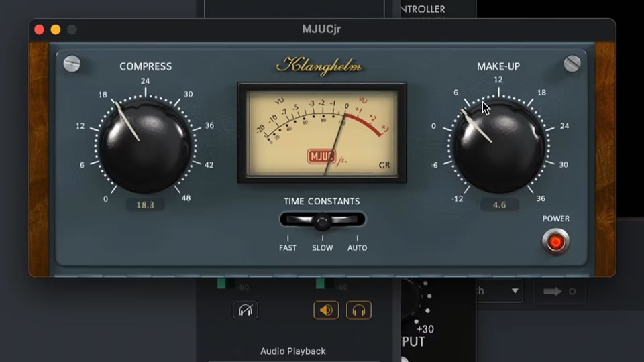Toggle the red POWER button
Screen dimensions: 644x362
[555, 242]
